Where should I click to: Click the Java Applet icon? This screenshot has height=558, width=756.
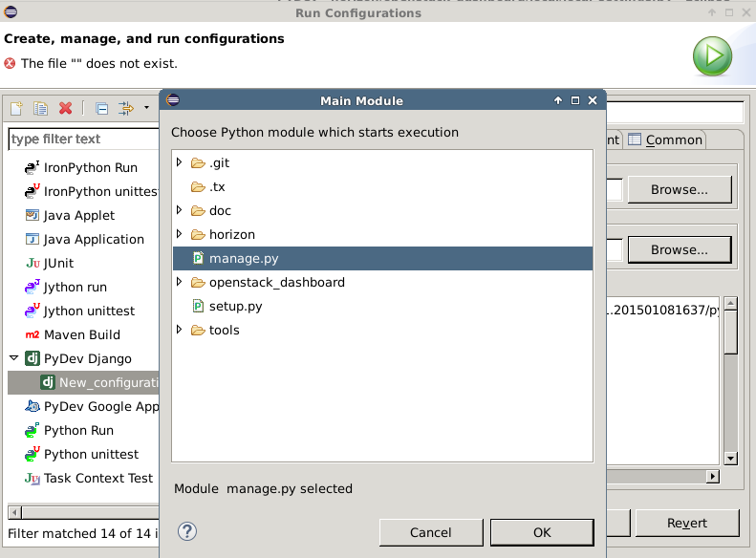32,215
